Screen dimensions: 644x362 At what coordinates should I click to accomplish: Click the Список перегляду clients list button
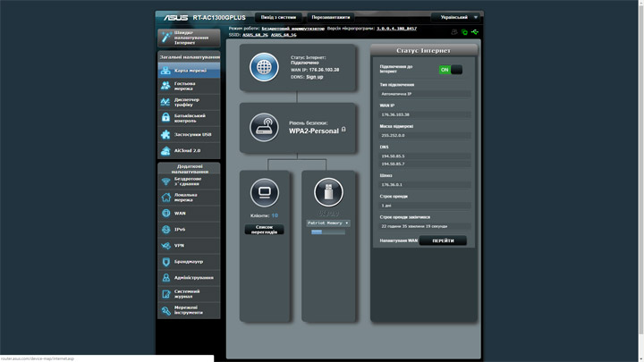(x=264, y=230)
